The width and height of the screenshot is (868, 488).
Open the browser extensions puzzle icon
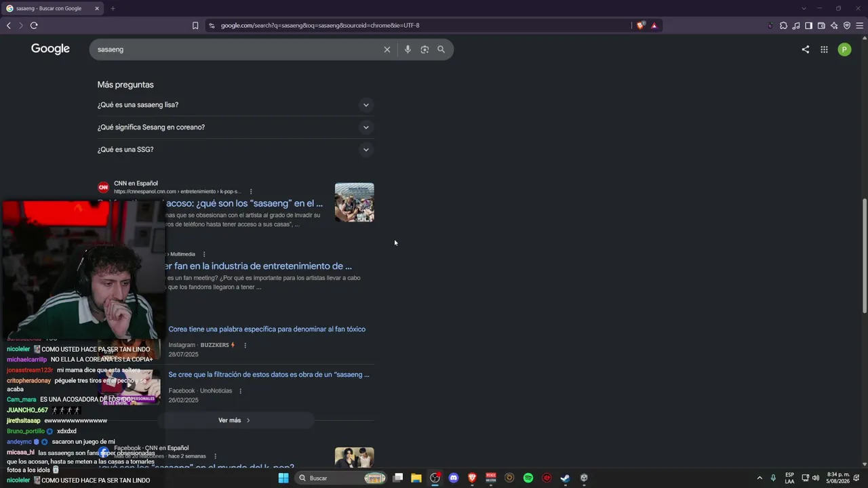pos(783,26)
